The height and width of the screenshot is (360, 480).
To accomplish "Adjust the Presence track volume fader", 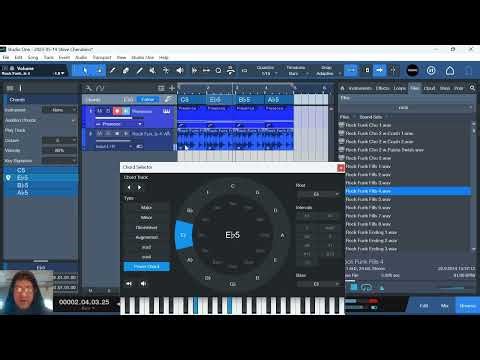I will (119, 118).
